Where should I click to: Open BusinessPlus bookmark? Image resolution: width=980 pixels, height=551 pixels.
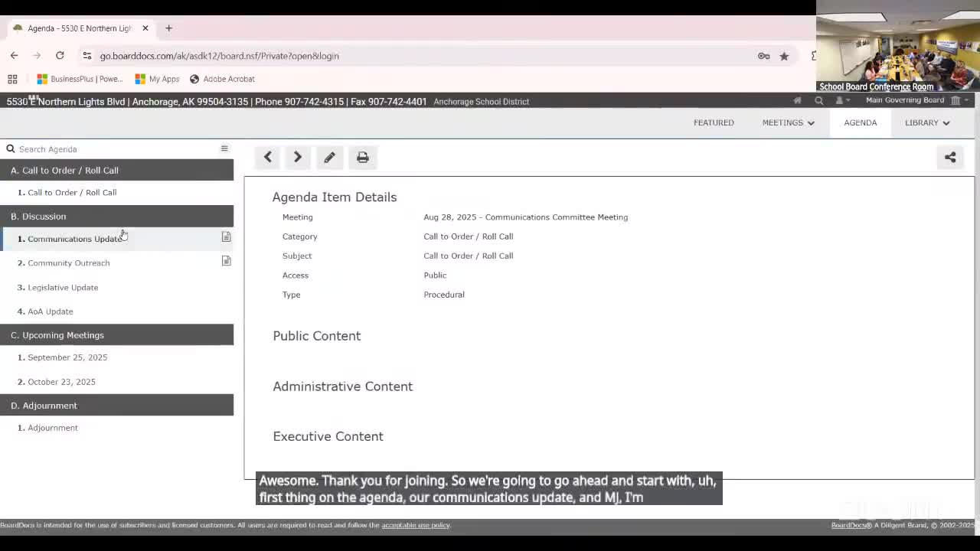pos(80,79)
